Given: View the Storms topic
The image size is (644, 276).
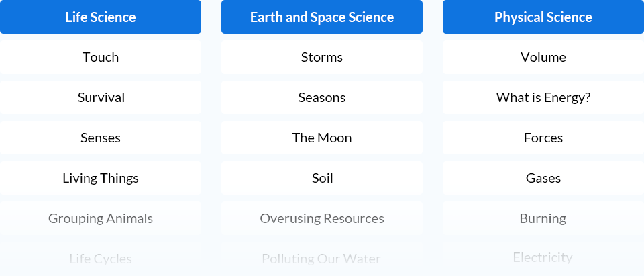Looking at the screenshot, I should point(322,57).
